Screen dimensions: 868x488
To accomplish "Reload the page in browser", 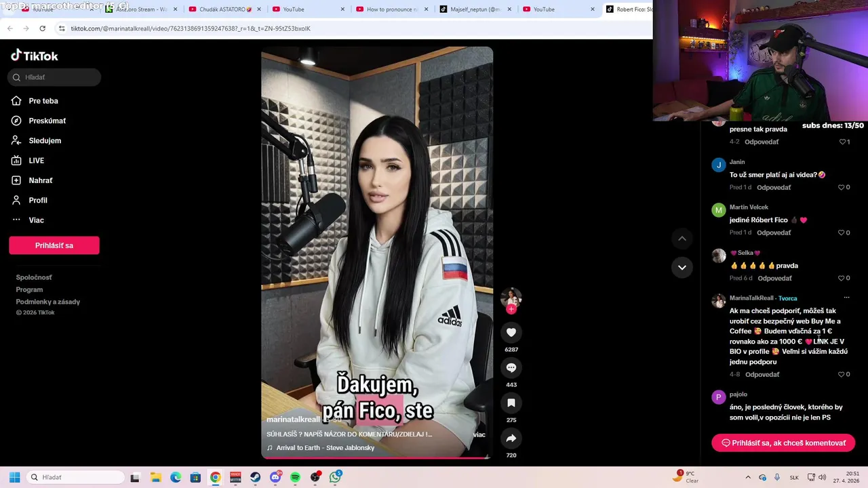I will click(x=42, y=28).
